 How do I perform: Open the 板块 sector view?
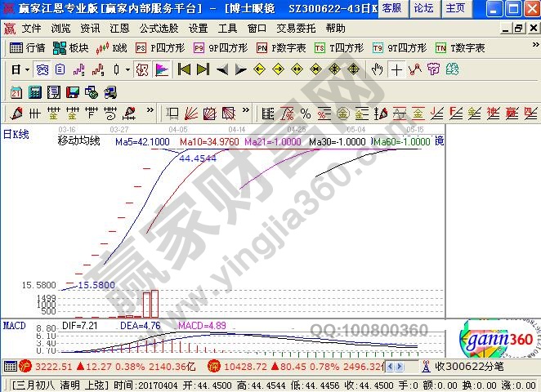tap(72, 48)
